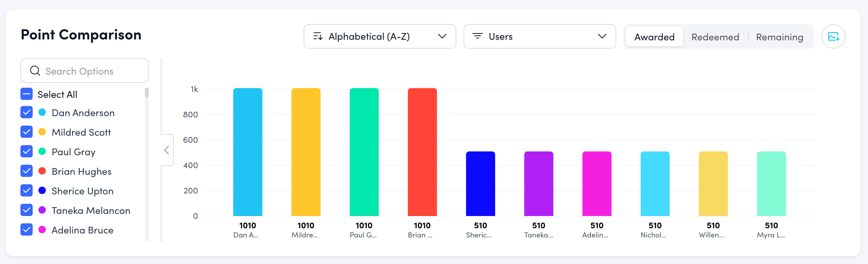Uncheck the Dan Anderson checkbox
Screen dimensions: 868x264
point(27,113)
